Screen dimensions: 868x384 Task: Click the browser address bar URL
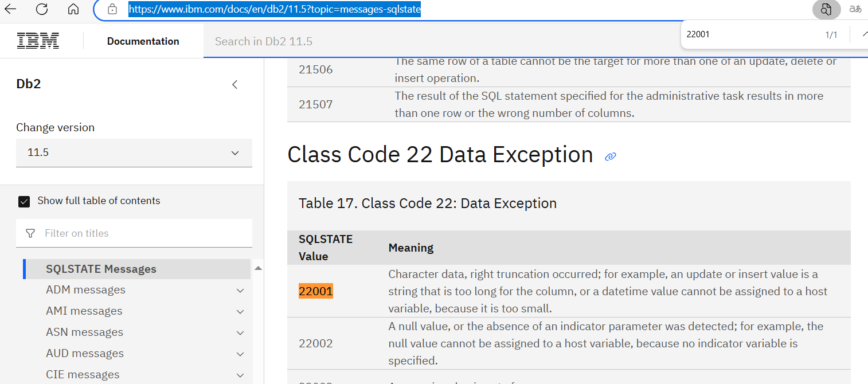click(275, 10)
